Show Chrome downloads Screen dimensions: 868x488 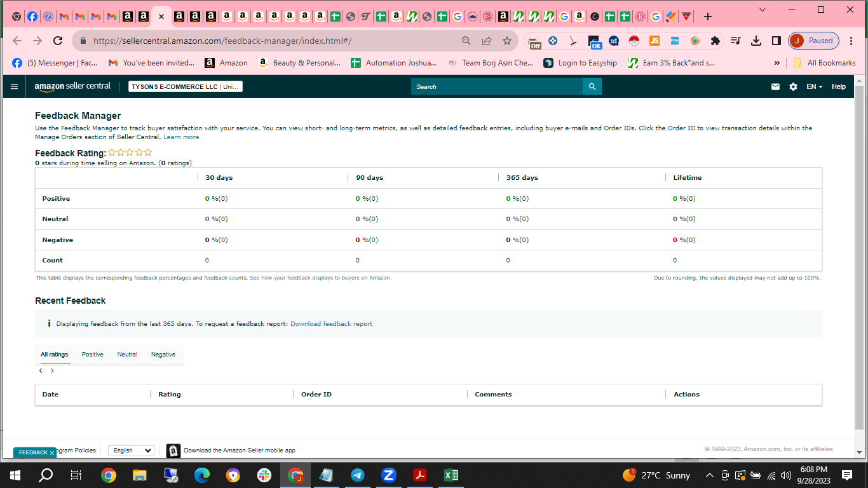coord(756,41)
